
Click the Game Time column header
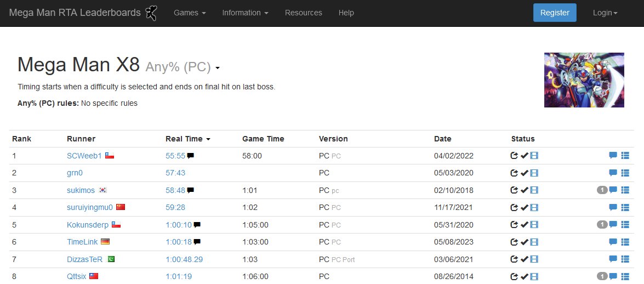[x=263, y=139]
